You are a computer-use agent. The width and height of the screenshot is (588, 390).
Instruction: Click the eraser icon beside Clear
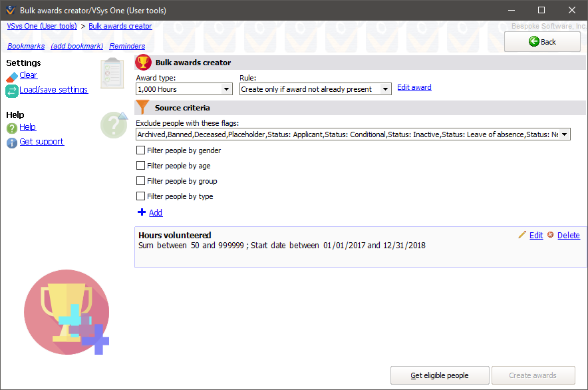[11, 77]
